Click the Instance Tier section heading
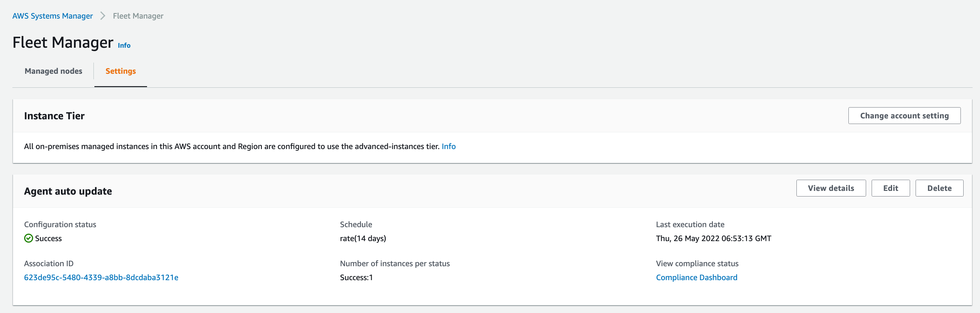Viewport: 980px width, 313px height. 54,116
